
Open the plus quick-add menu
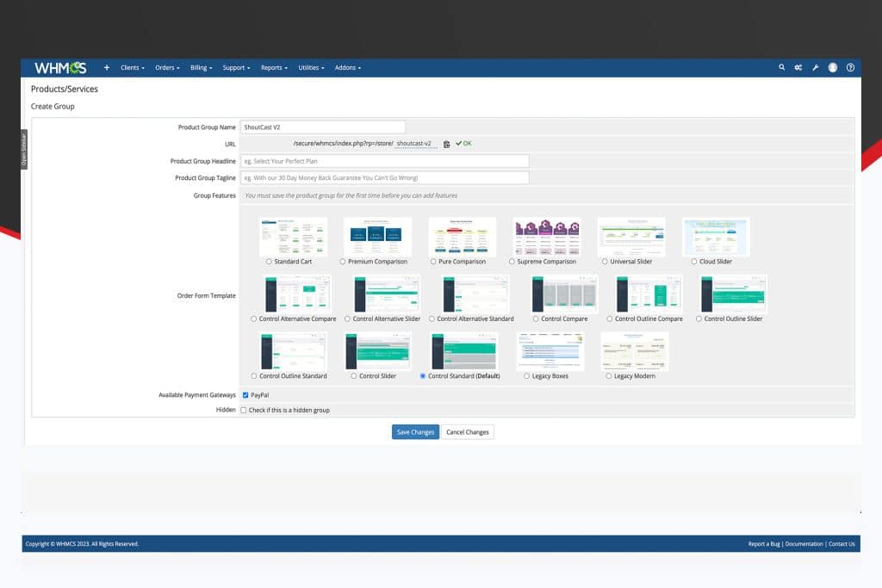[106, 67]
